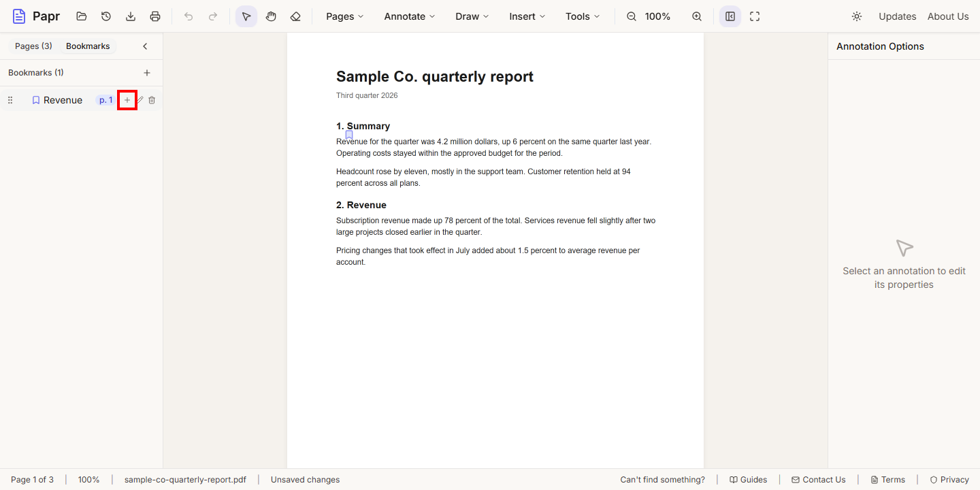
Task: Click the Contact Us link
Action: point(819,480)
